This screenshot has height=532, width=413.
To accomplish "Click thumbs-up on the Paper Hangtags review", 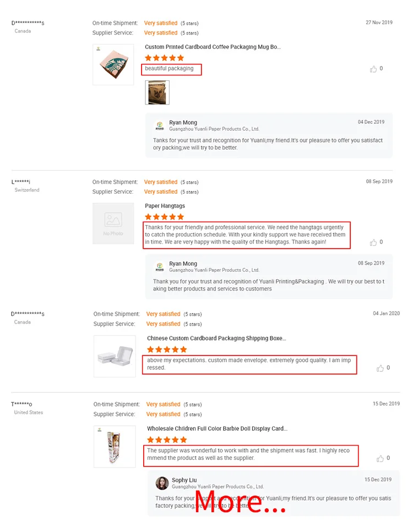I will pyautogui.click(x=373, y=243).
